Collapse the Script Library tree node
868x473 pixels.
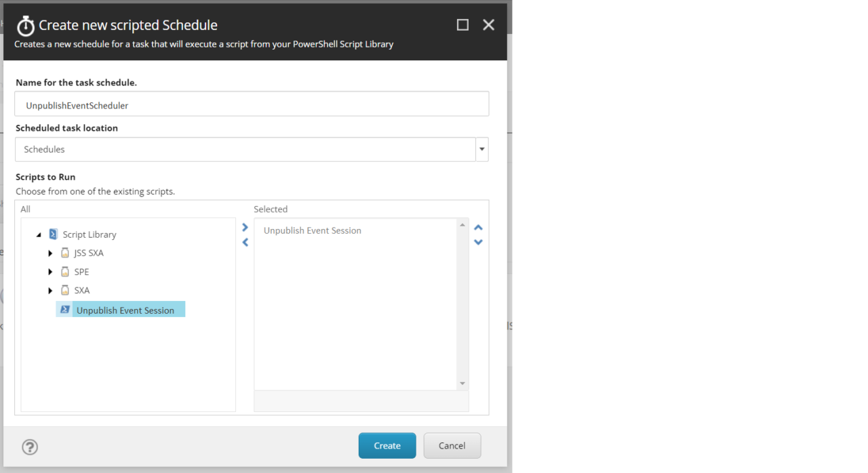(39, 234)
